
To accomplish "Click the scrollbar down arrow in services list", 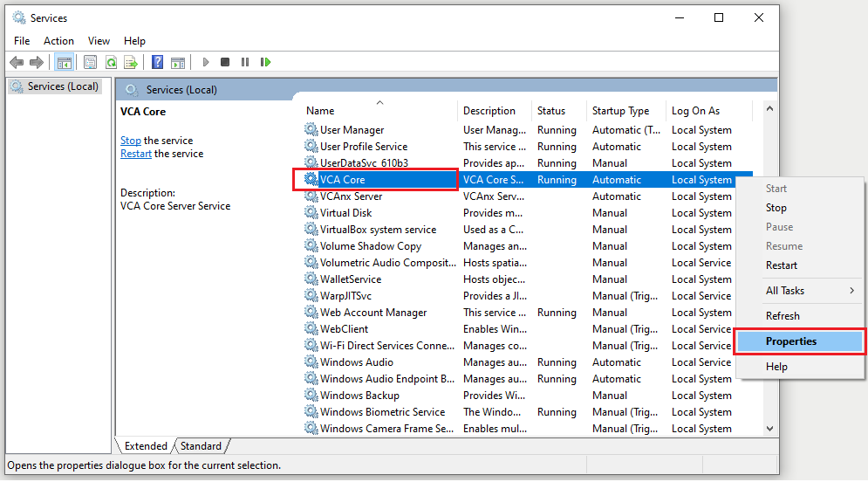I will 769,429.
